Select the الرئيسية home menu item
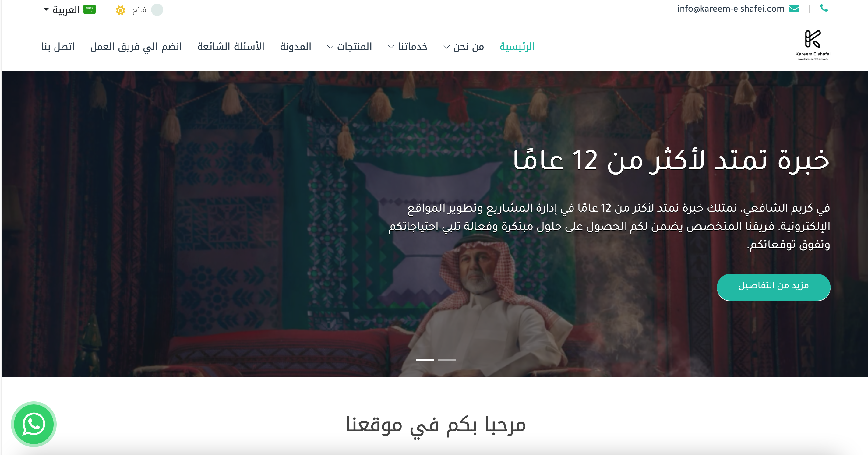 tap(517, 47)
